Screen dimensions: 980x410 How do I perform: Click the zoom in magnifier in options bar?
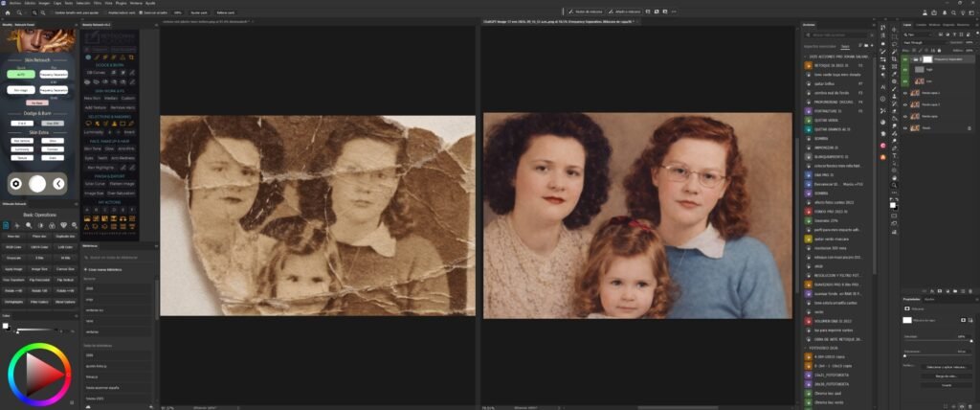click(x=33, y=12)
